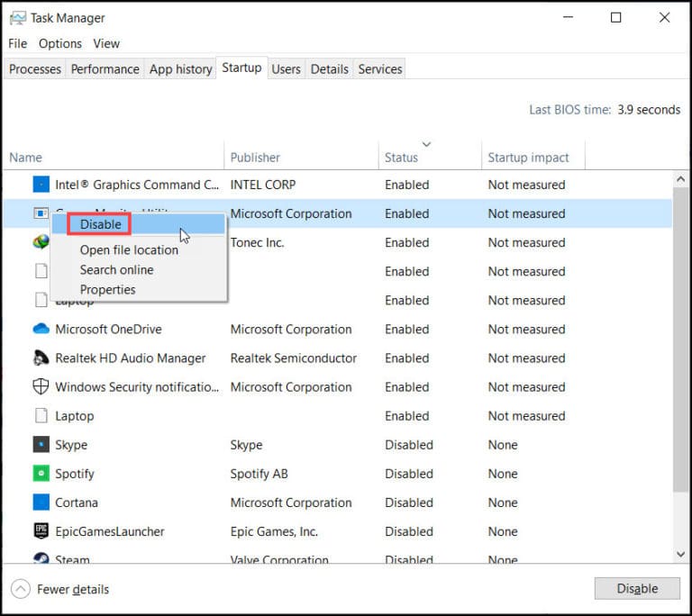Click the icon of the highlighted Microsoft row
The width and height of the screenshot is (692, 616).
click(41, 213)
